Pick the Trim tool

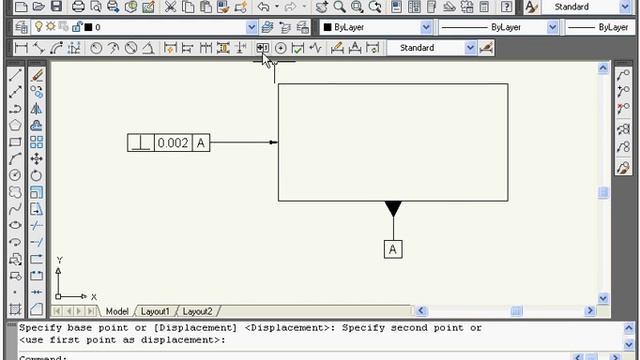pyautogui.click(x=36, y=225)
